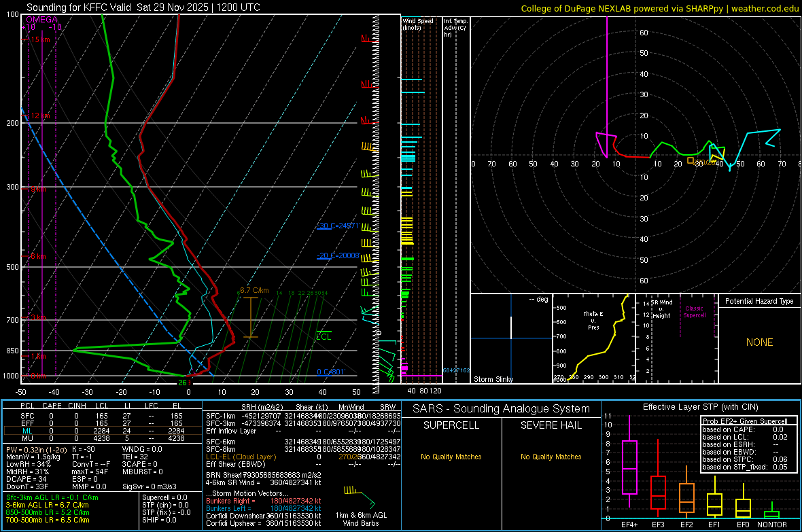Screen dimensions: 802x532
Task: Click the Wind Speed (knots) panel header
Action: pos(417,24)
